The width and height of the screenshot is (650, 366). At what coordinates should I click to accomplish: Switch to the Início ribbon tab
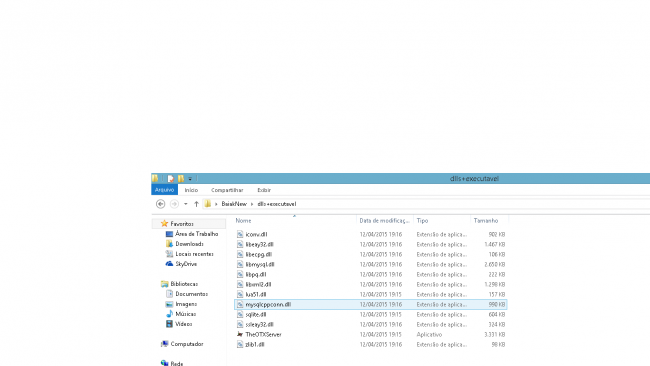click(x=191, y=190)
